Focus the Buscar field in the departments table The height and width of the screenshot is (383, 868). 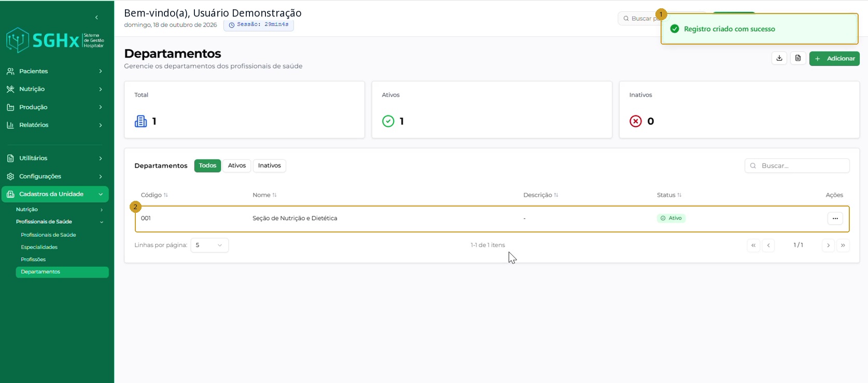click(797, 166)
